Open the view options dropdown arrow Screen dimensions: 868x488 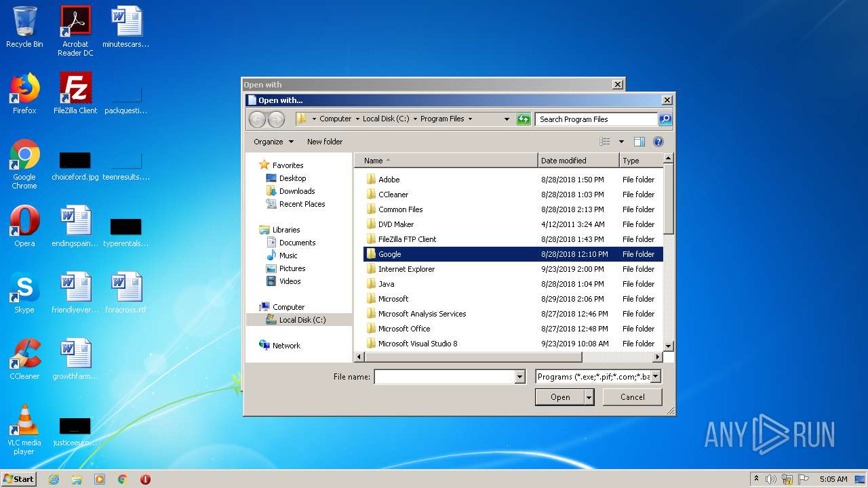(x=621, y=142)
